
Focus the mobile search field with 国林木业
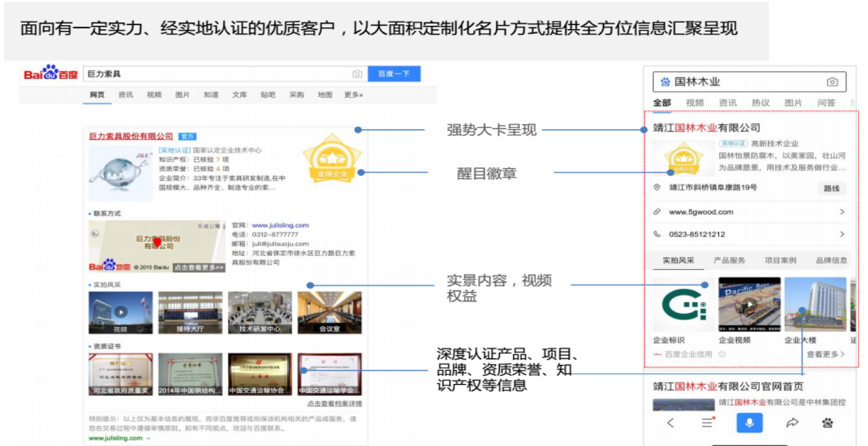[749, 82]
